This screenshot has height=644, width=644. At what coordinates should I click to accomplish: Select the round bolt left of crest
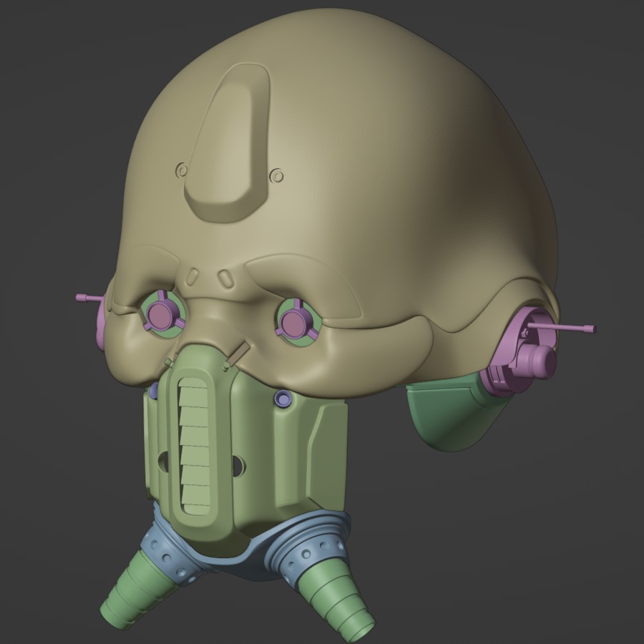(x=182, y=170)
